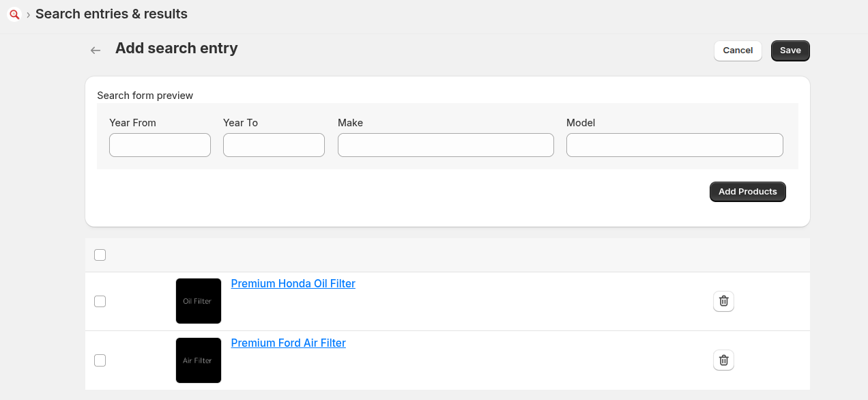Screen dimensions: 868x400
Task: Click the Add Products button
Action: coord(748,192)
